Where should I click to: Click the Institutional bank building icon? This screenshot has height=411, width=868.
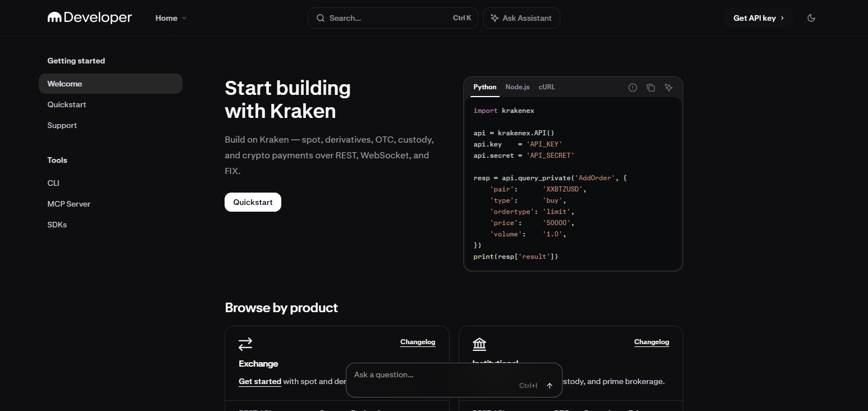coord(479,344)
